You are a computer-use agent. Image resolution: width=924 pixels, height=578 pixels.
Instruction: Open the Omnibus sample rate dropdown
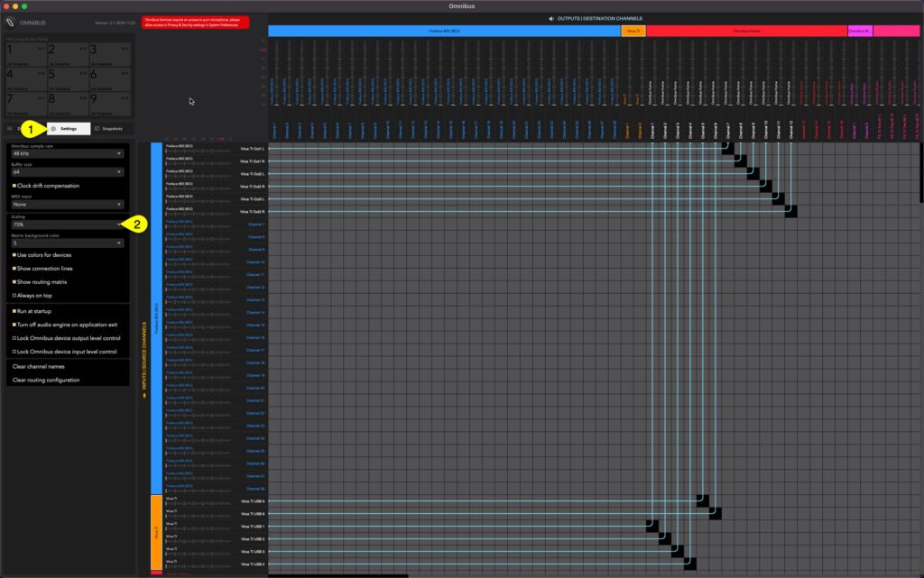tap(68, 155)
